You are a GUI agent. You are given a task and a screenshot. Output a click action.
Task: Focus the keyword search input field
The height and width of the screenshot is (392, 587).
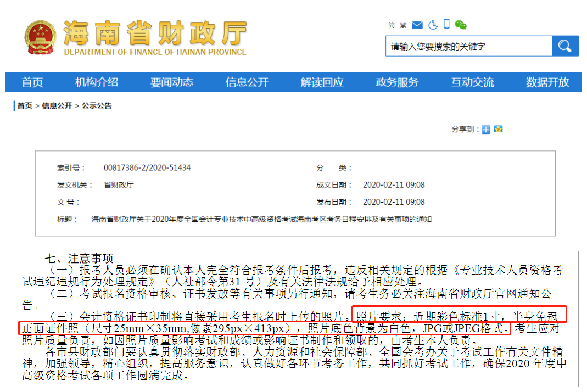click(468, 46)
